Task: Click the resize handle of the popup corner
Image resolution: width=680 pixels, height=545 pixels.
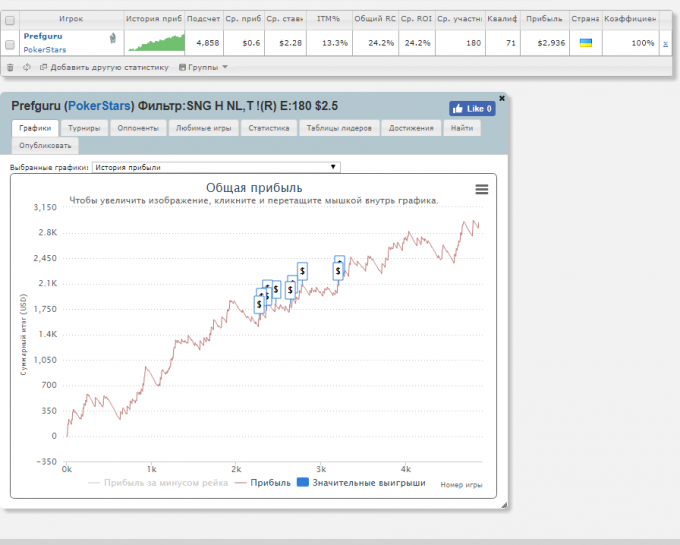Action: [504, 505]
